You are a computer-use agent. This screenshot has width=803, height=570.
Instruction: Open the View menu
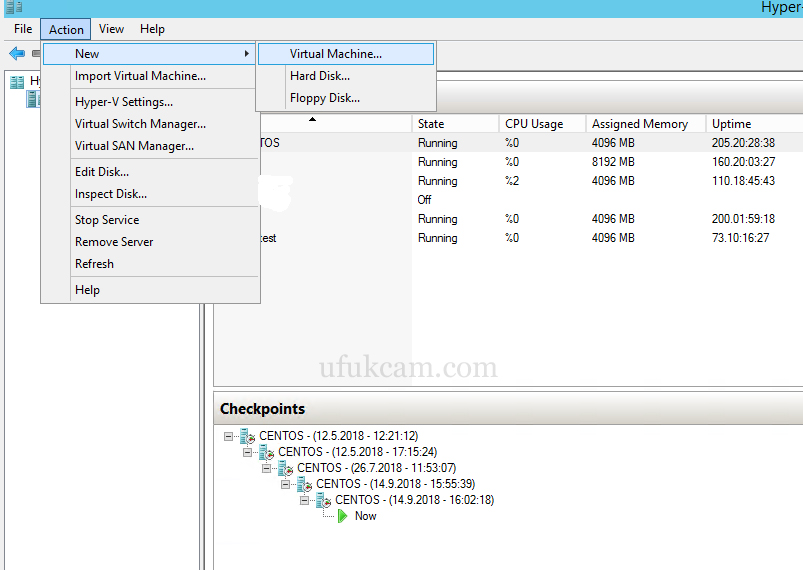[111, 29]
